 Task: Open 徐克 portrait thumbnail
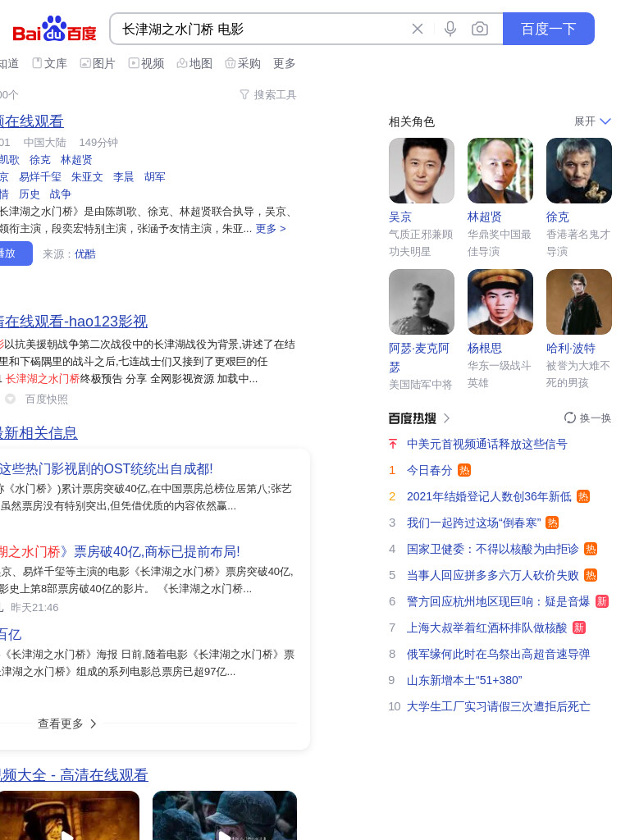point(579,171)
